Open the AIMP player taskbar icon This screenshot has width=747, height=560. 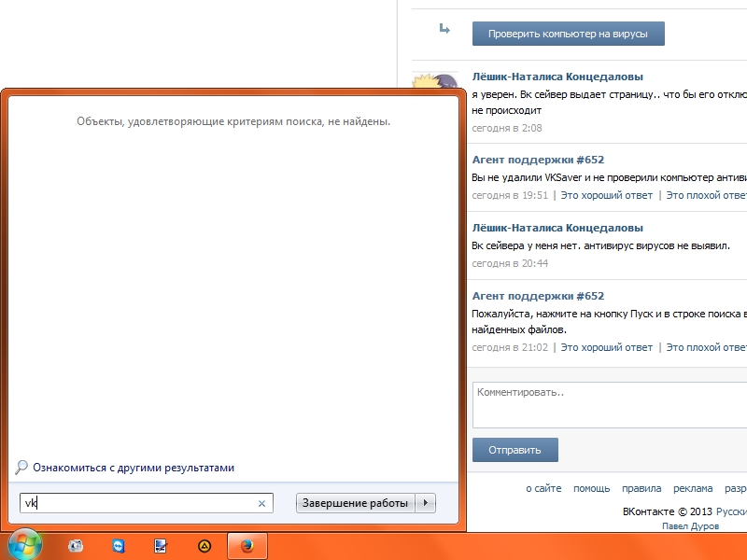(x=204, y=546)
